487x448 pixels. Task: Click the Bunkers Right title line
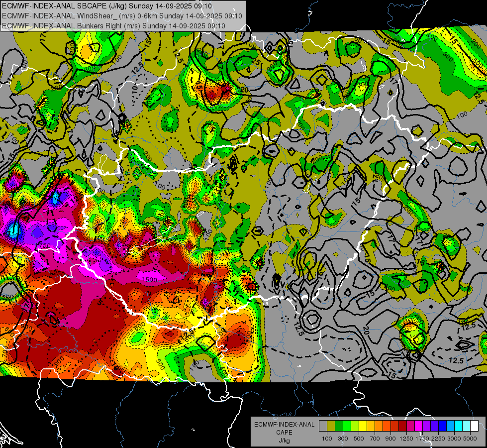pyautogui.click(x=113, y=26)
